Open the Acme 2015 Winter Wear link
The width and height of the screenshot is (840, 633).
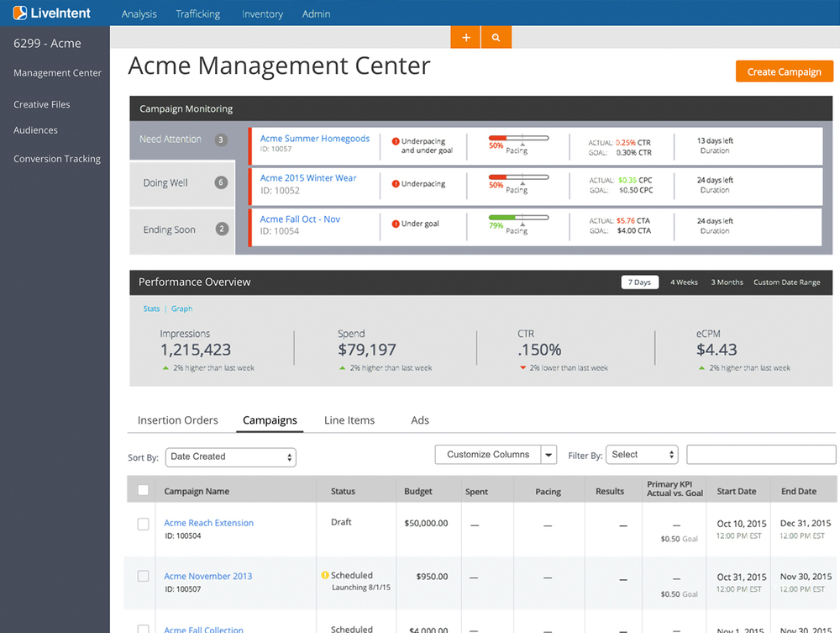point(308,178)
